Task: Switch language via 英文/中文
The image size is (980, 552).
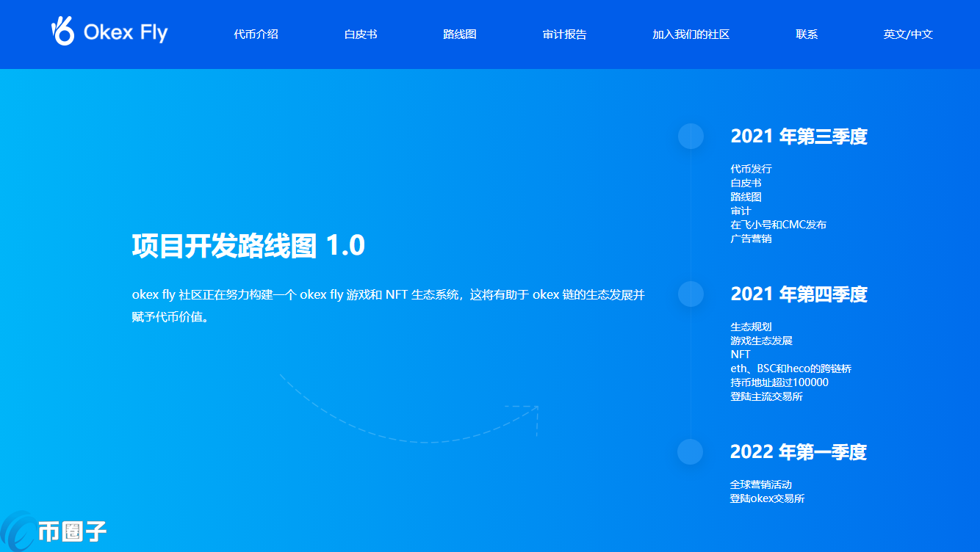Action: 908,34
